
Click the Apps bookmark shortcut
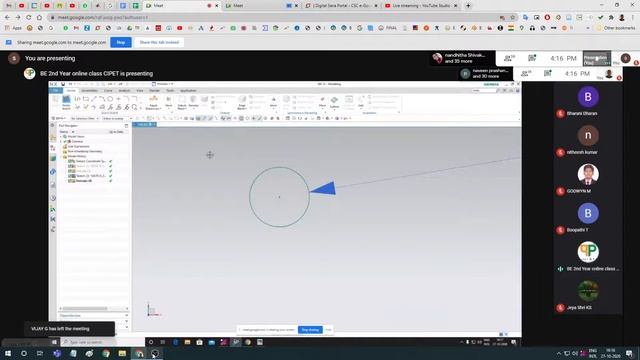(13, 28)
